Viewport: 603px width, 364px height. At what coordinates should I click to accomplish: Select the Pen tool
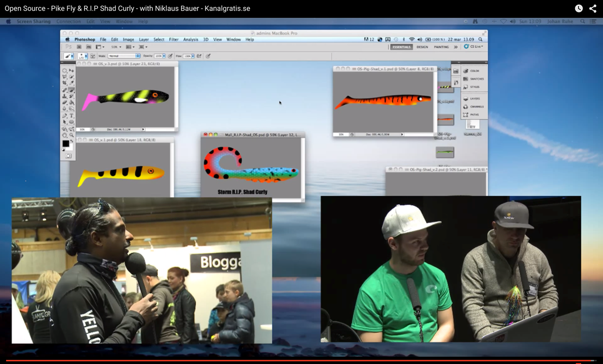click(x=65, y=115)
